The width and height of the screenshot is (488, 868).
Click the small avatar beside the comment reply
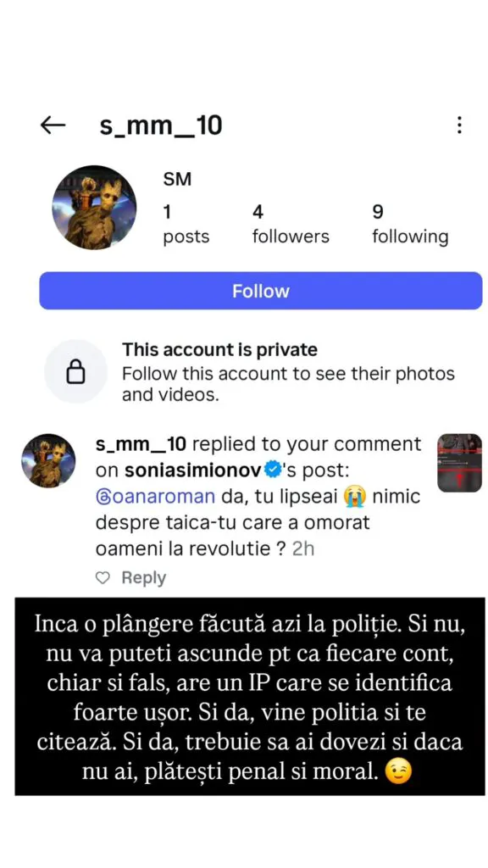click(x=48, y=460)
